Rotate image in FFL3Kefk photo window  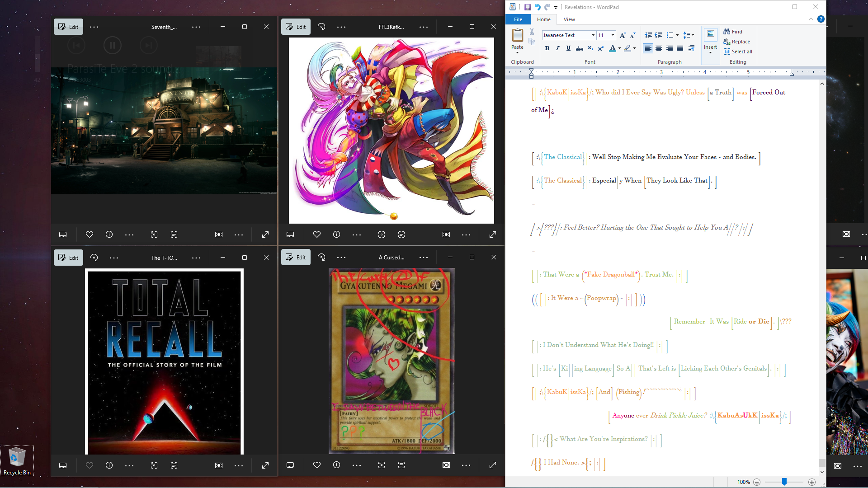click(321, 27)
